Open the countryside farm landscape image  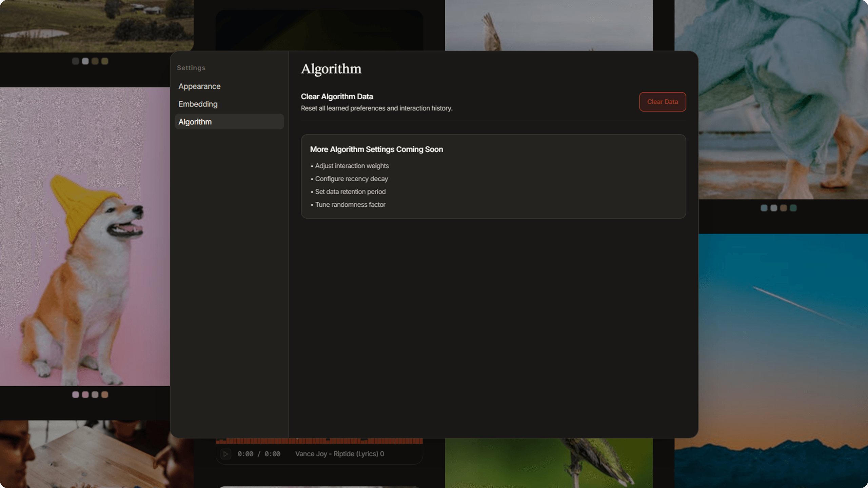click(97, 26)
